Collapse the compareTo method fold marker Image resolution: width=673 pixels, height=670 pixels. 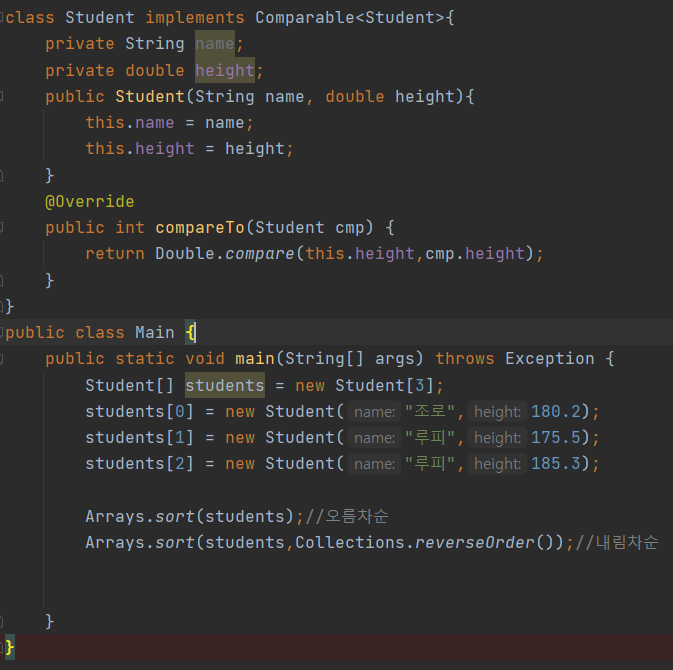(1, 227)
